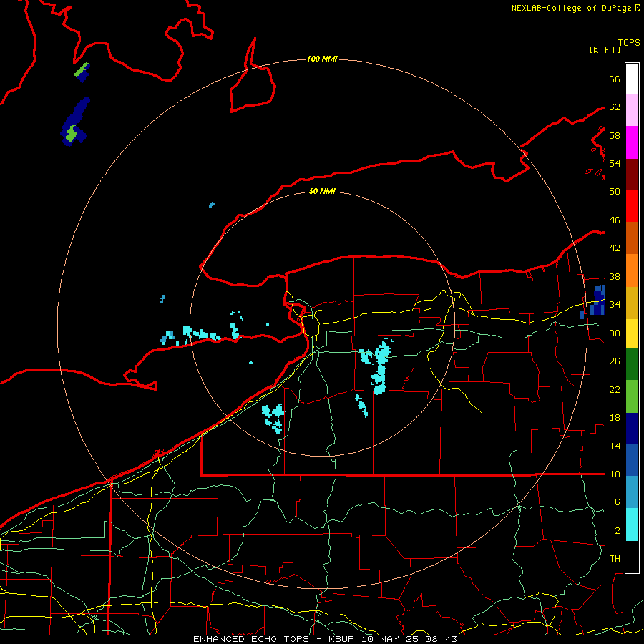
Task: Select the "18" legend tick label
Action: point(615,418)
